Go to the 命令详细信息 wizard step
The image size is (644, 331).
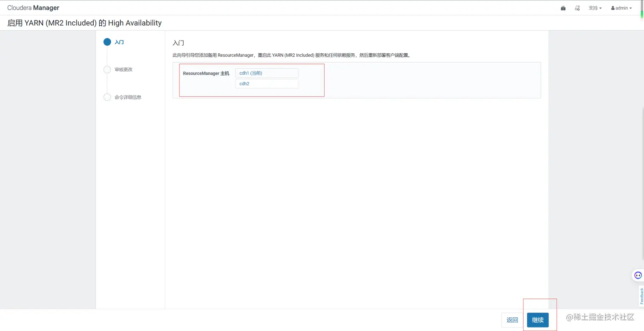coord(123,97)
